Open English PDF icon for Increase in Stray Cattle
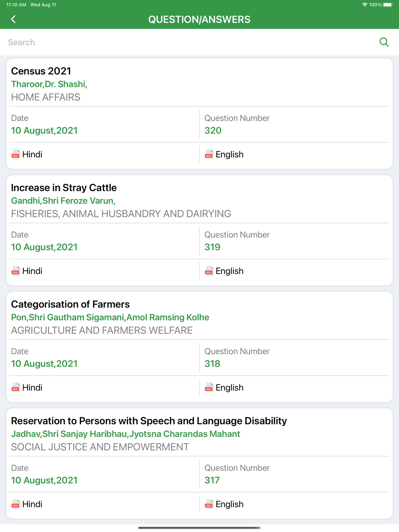Screen dimensions: 399x532 click(x=209, y=271)
